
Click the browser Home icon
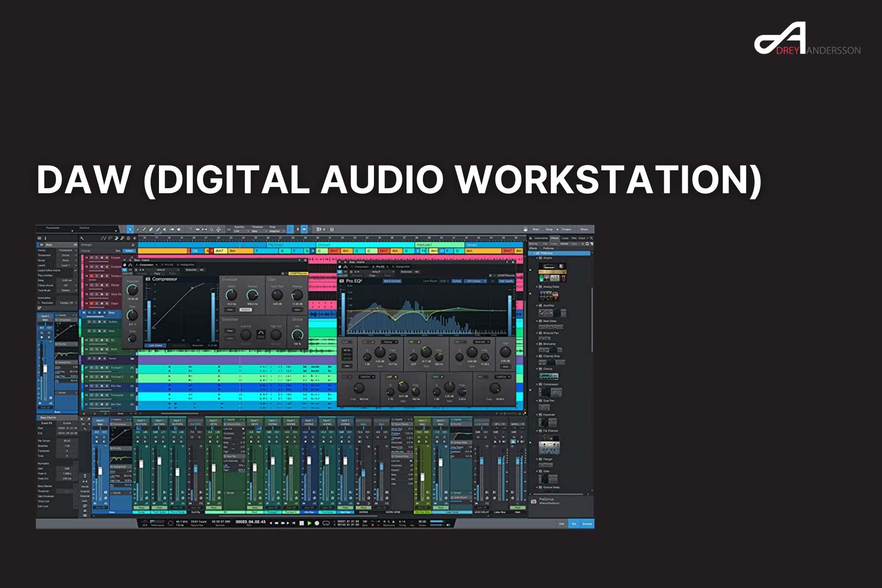[x=531, y=238]
